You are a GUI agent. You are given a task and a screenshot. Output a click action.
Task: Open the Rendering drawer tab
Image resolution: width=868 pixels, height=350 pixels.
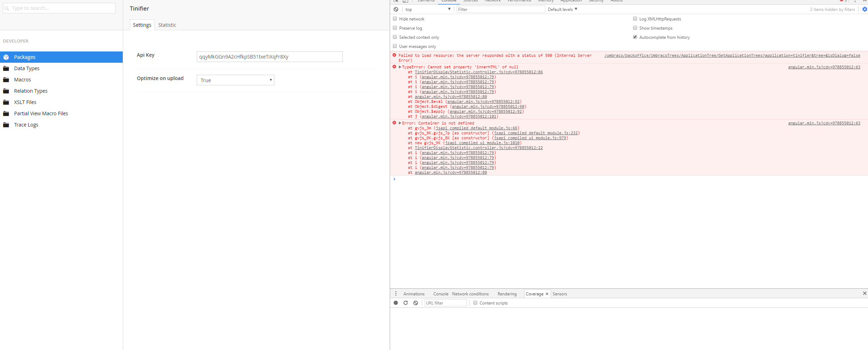pos(507,294)
